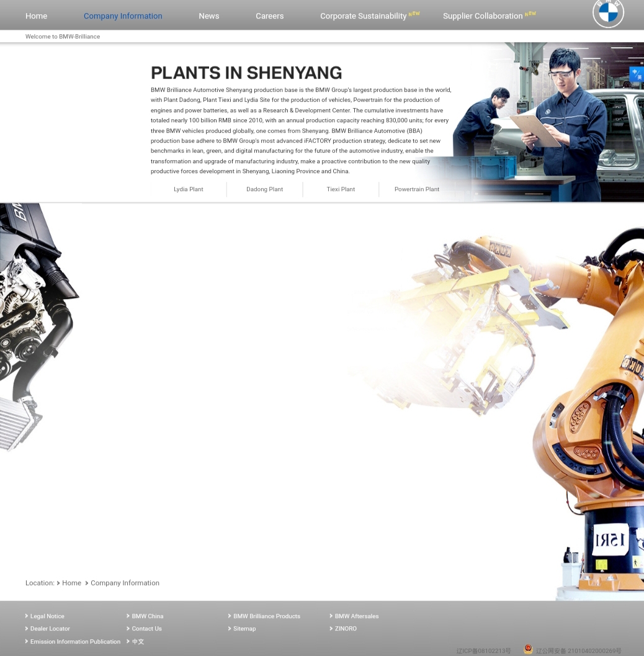This screenshot has width=644, height=656.
Task: Toggle the Chinese/English language switch badge
Action: point(637,74)
